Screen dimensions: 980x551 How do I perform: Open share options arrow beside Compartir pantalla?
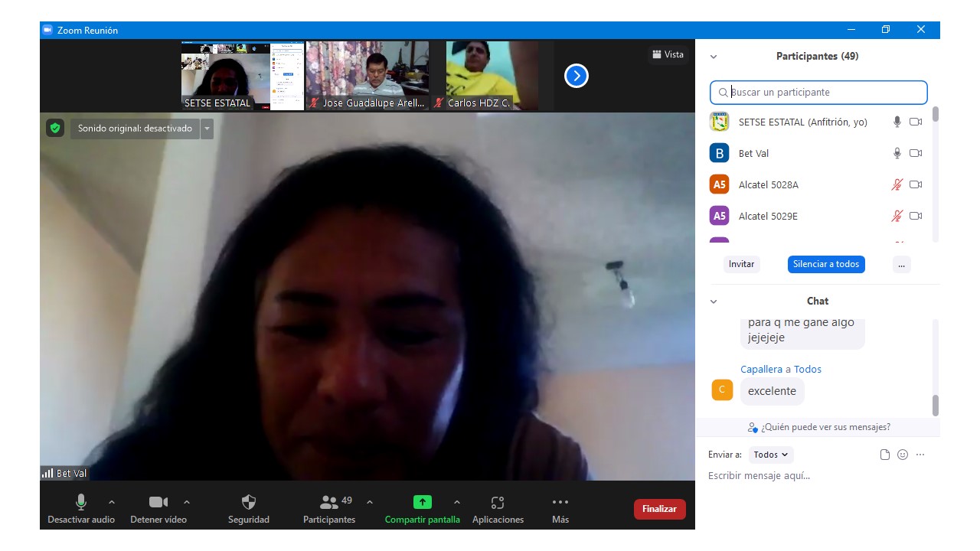point(457,503)
